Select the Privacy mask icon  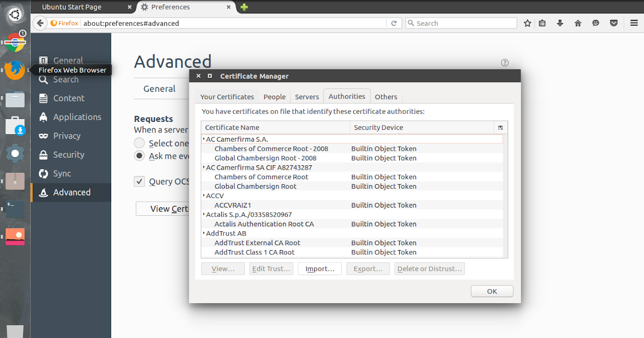coord(43,136)
